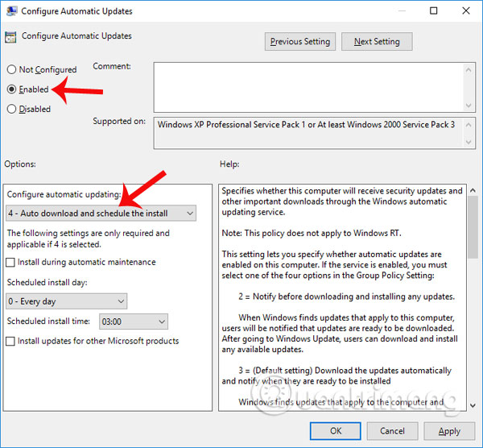Screen dimensions: 483x448
Task: Click 'Specifies whether this computer will receive' paragraph
Action: [342, 201]
